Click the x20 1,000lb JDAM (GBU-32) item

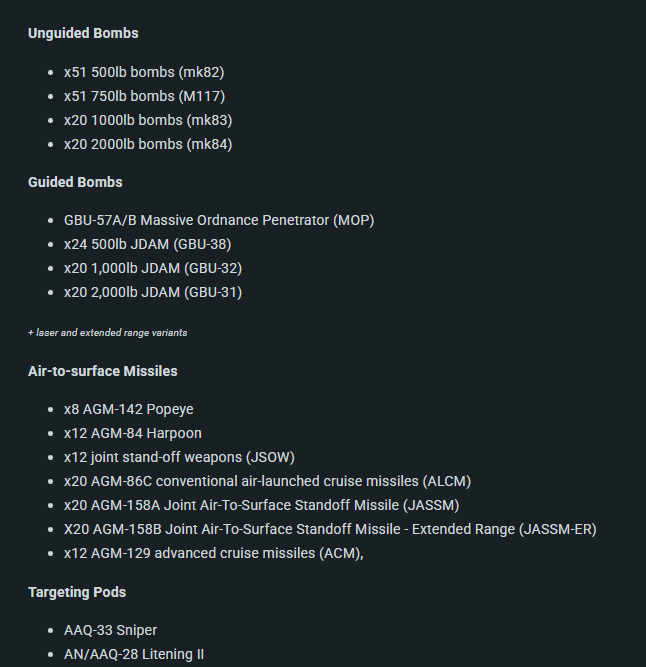[x=153, y=268]
